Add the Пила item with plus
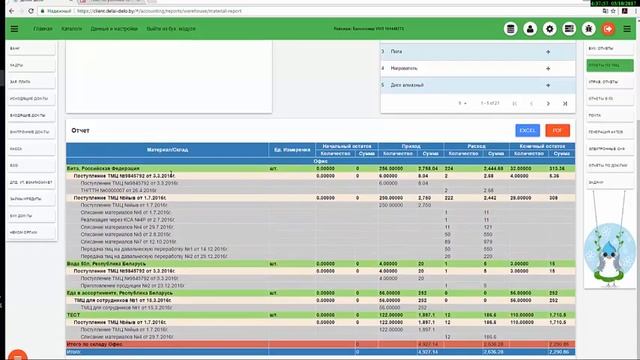The width and height of the screenshot is (640, 360). pyautogui.click(x=548, y=52)
